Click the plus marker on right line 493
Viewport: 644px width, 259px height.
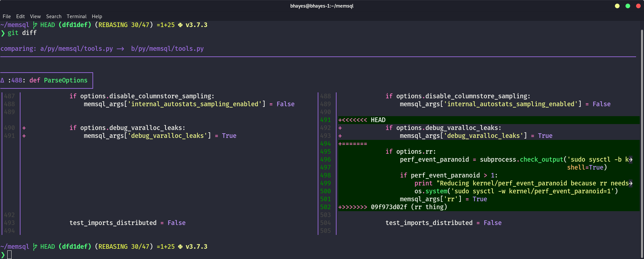(x=340, y=136)
